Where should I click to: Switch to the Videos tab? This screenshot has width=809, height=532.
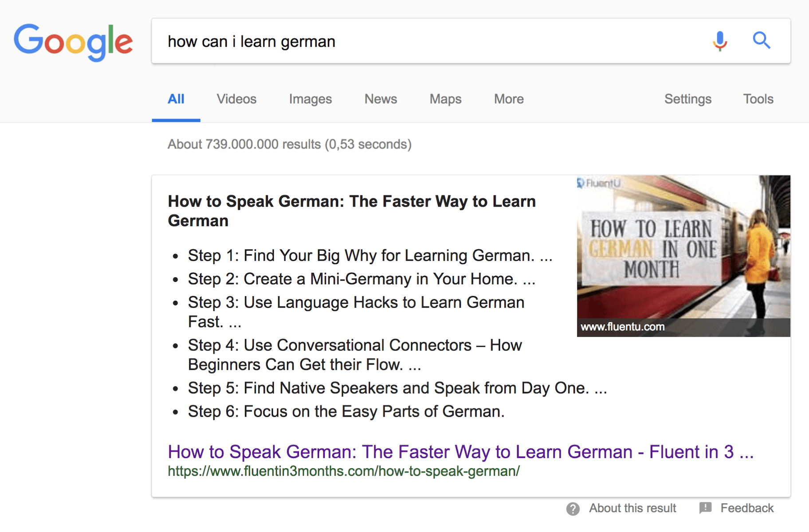point(236,99)
